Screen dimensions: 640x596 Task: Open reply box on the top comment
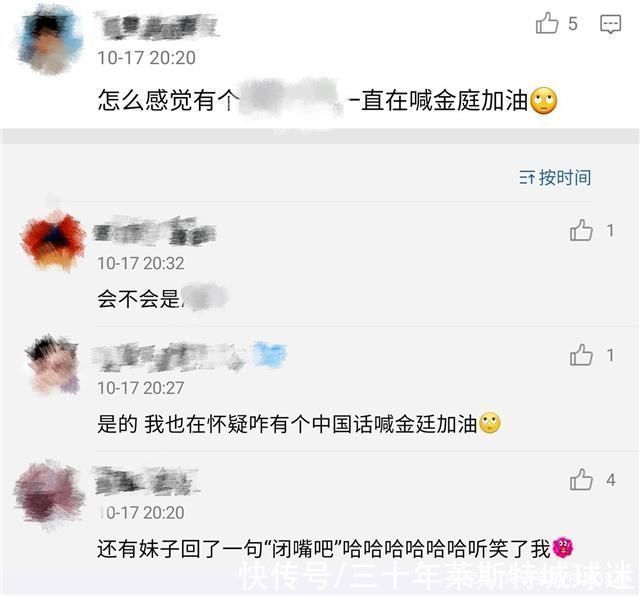click(x=610, y=24)
